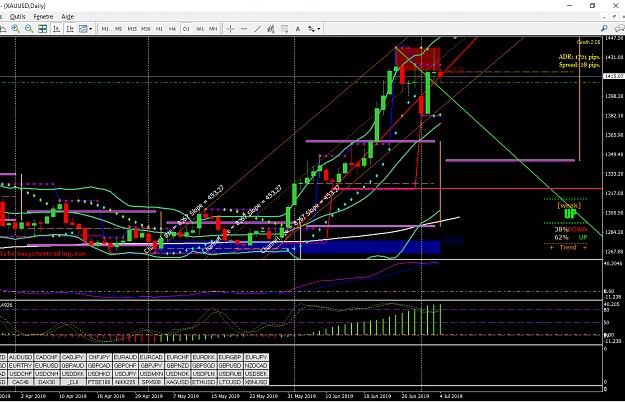Load the USDJPY symbol button
The height and width of the screenshot is (402, 625).
click(125, 374)
